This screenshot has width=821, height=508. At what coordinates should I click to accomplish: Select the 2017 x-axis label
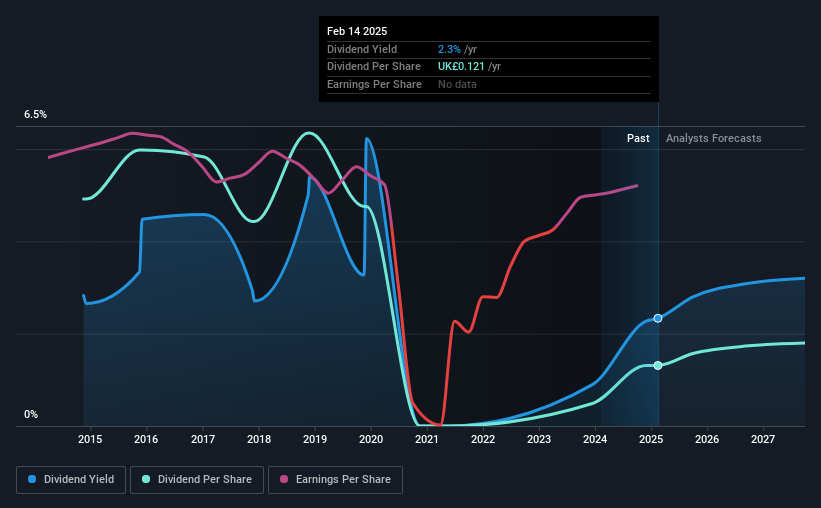click(203, 439)
